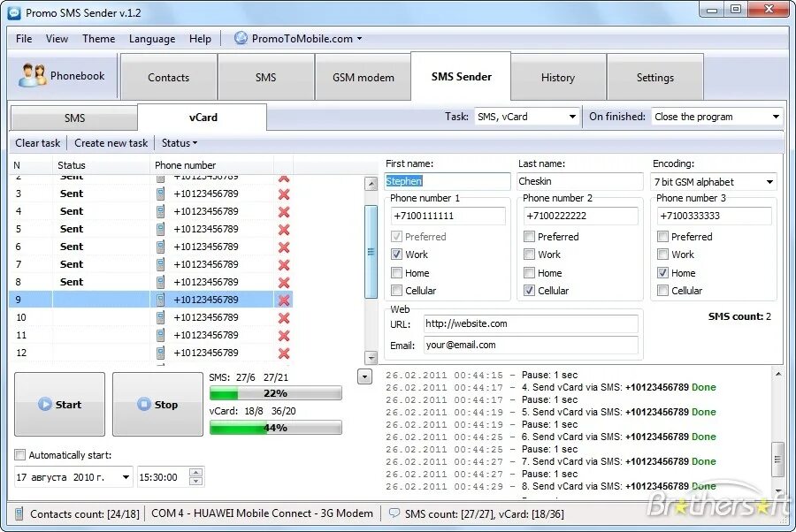Click the red X delete icon in row 9
Image resolution: width=796 pixels, height=532 pixels.
pyautogui.click(x=284, y=300)
